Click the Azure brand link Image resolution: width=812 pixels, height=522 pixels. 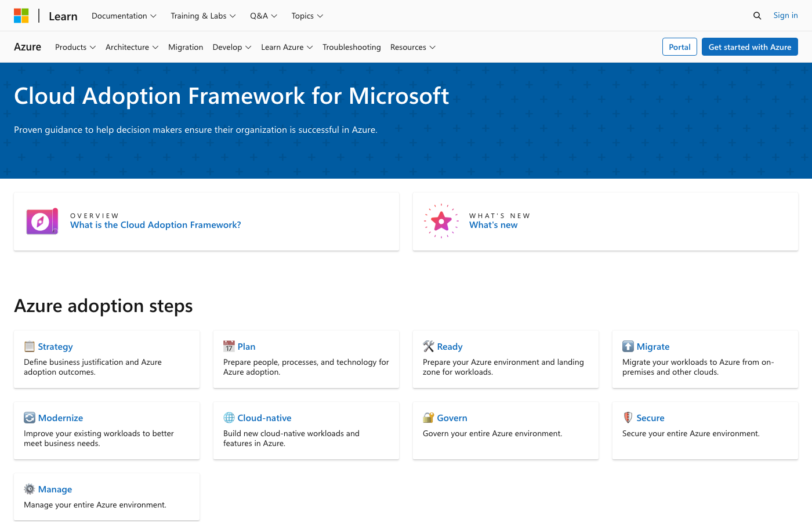coord(27,47)
